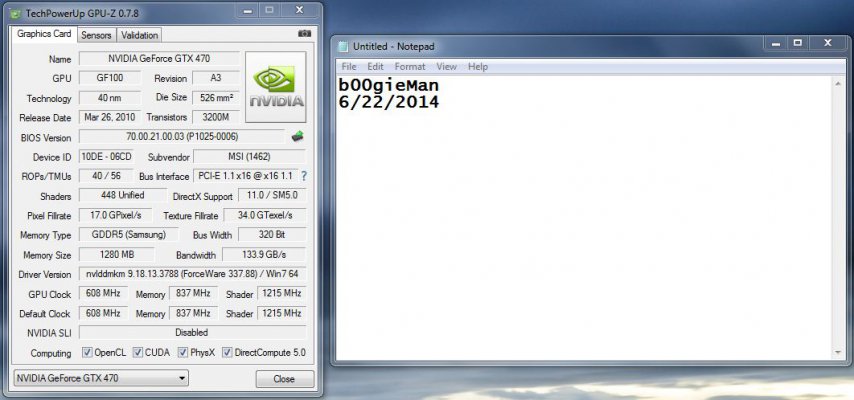This screenshot has width=854, height=400.
Task: Click the GPU field showing GF100
Action: pos(109,78)
